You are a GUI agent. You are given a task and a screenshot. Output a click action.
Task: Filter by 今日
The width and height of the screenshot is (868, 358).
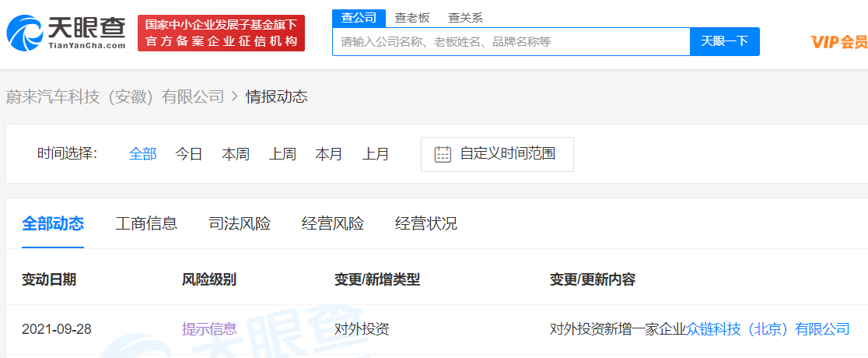point(189,154)
